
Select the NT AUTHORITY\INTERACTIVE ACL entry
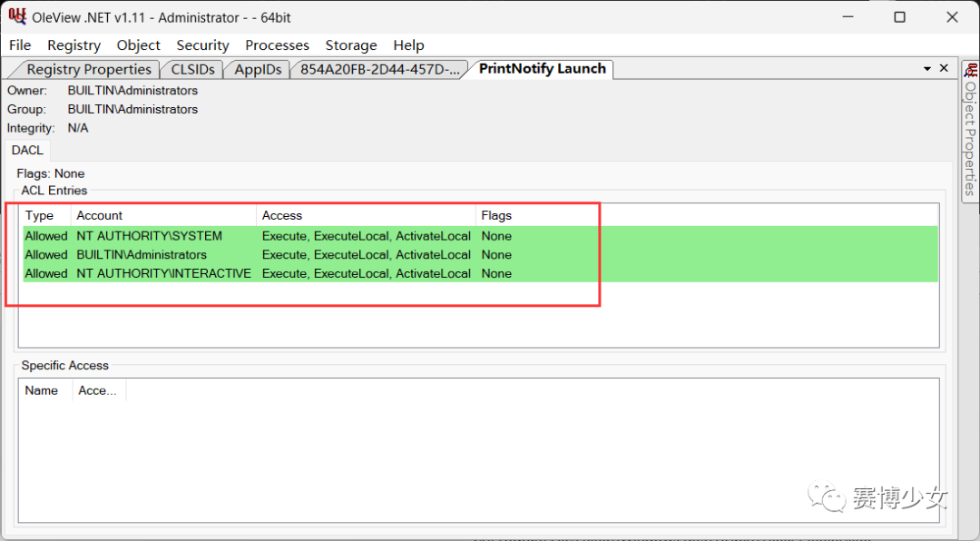pos(480,273)
